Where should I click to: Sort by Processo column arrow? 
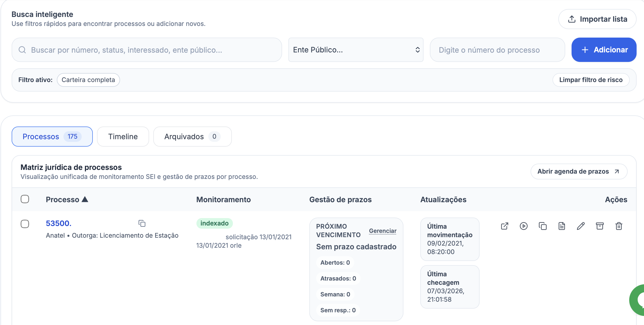click(85, 199)
